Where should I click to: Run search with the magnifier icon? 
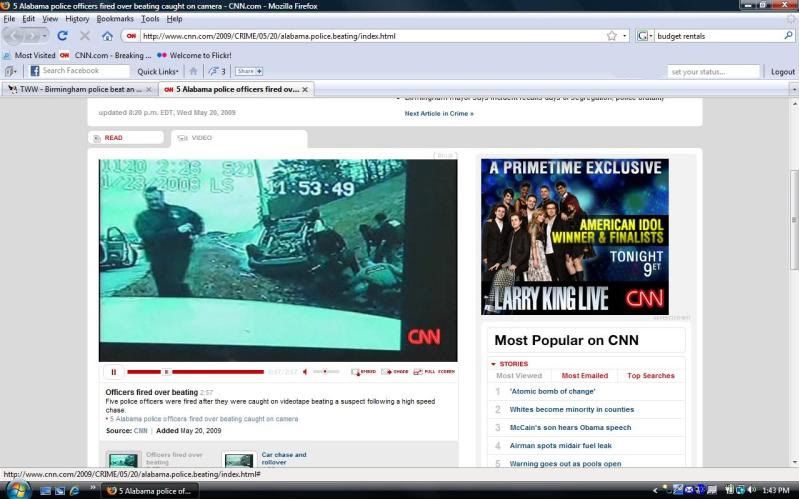(x=788, y=36)
